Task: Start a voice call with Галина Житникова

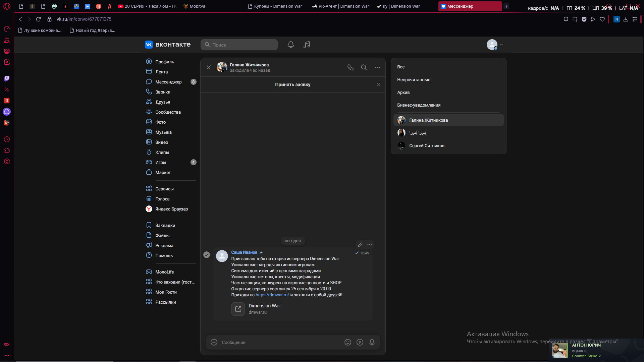Action: coord(351,67)
